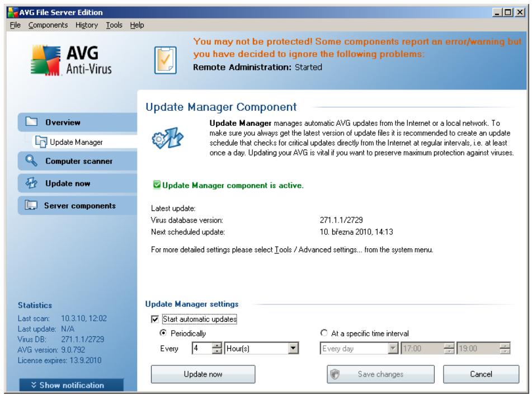The image size is (532, 395).
Task: Close the AVG File Server Edition window
Action: pyautogui.click(x=520, y=12)
